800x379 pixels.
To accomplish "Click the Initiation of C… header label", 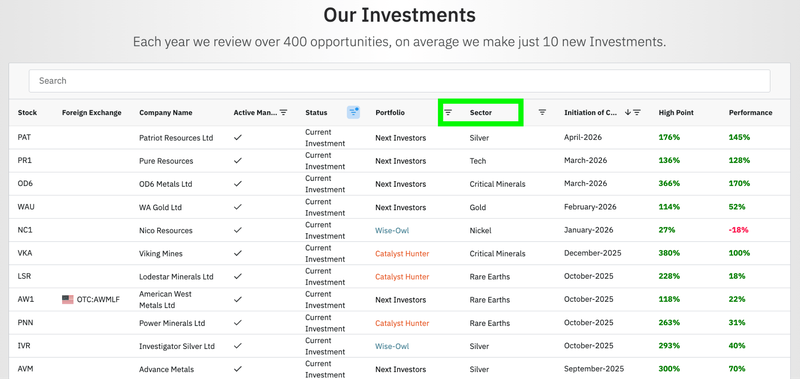I will click(x=591, y=113).
